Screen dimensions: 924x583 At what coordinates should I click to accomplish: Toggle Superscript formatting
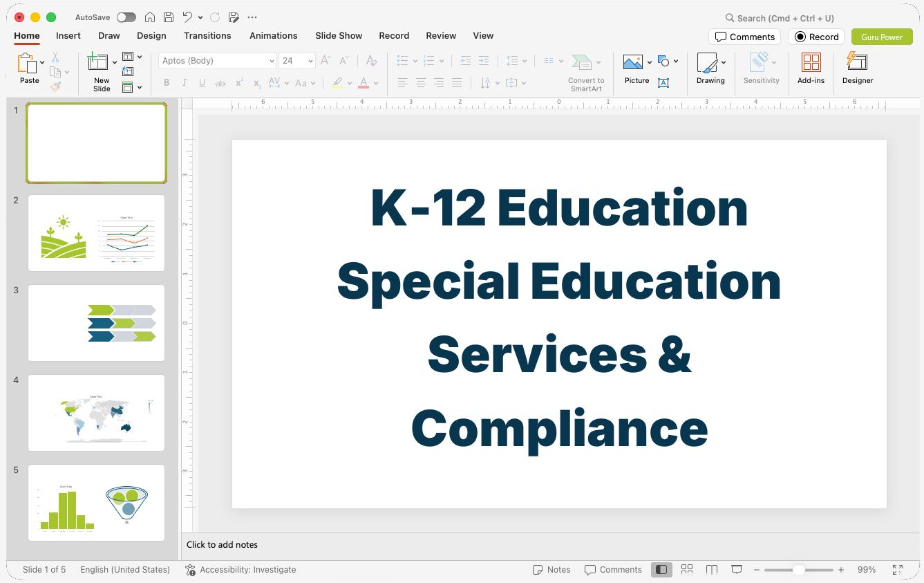pyautogui.click(x=239, y=83)
